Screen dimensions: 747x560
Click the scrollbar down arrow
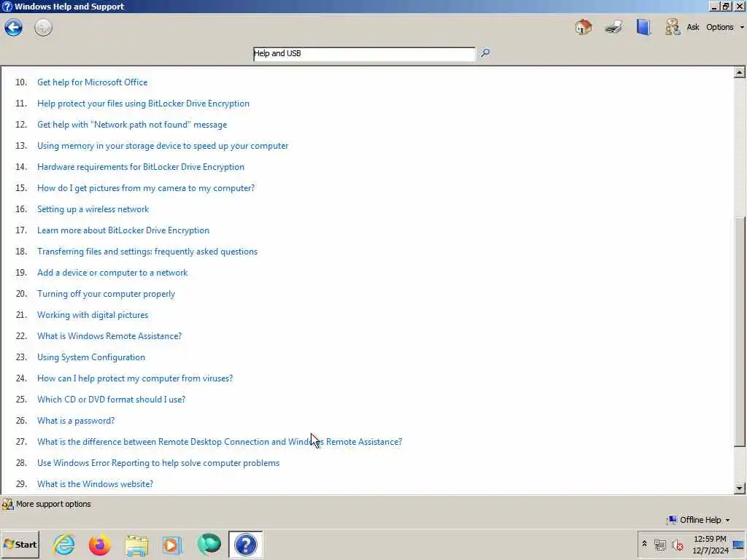point(740,488)
